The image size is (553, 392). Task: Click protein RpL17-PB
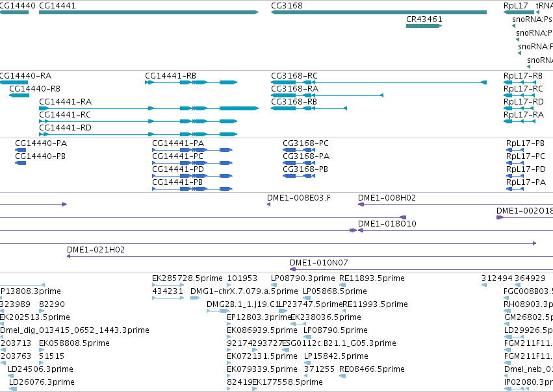point(515,150)
